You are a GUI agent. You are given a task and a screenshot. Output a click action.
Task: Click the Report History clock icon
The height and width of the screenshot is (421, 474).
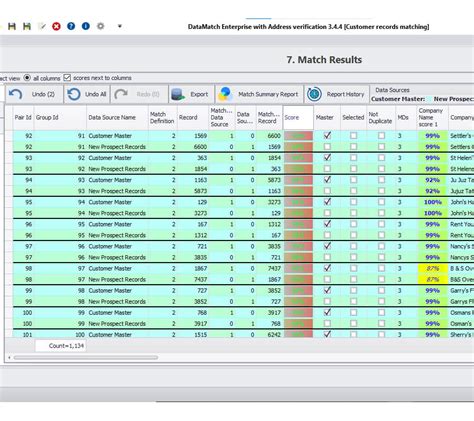[x=314, y=94]
